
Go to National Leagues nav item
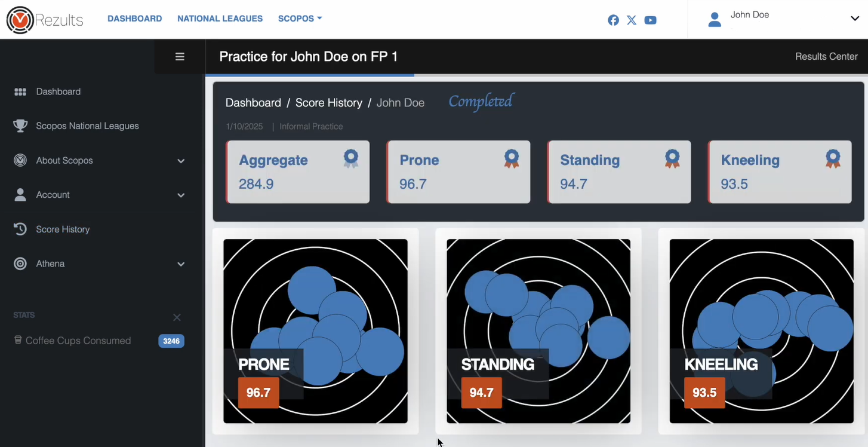[220, 19]
